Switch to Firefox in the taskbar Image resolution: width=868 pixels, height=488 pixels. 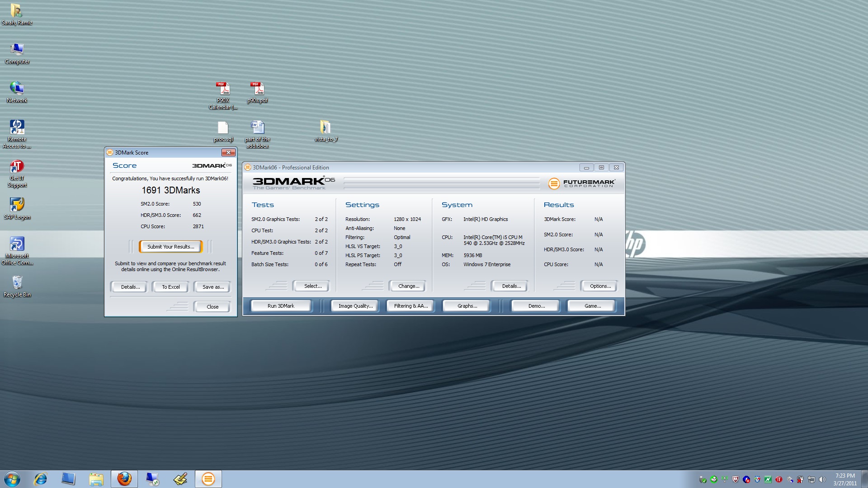click(x=124, y=479)
